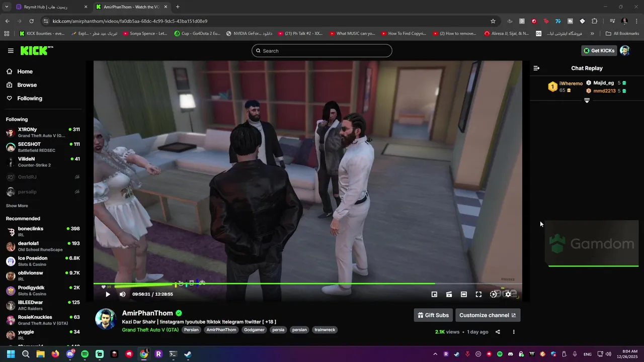644x362 pixels.
Task: Open dearlola1 recommended channel
Action: (x=43, y=246)
